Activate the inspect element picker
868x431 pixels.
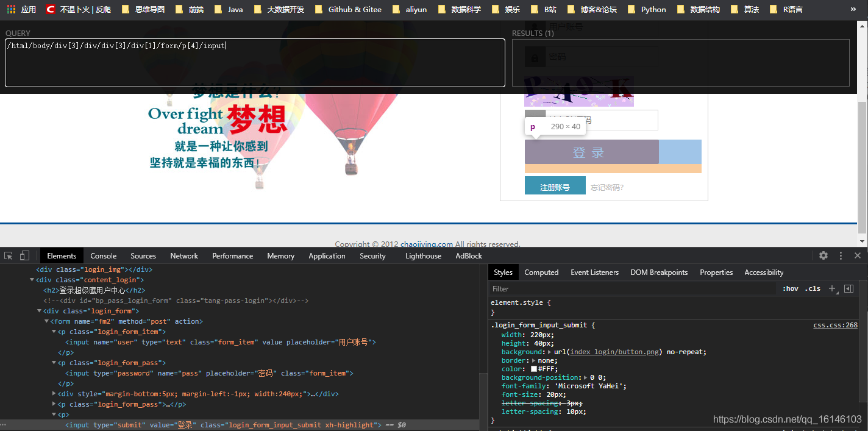9,255
